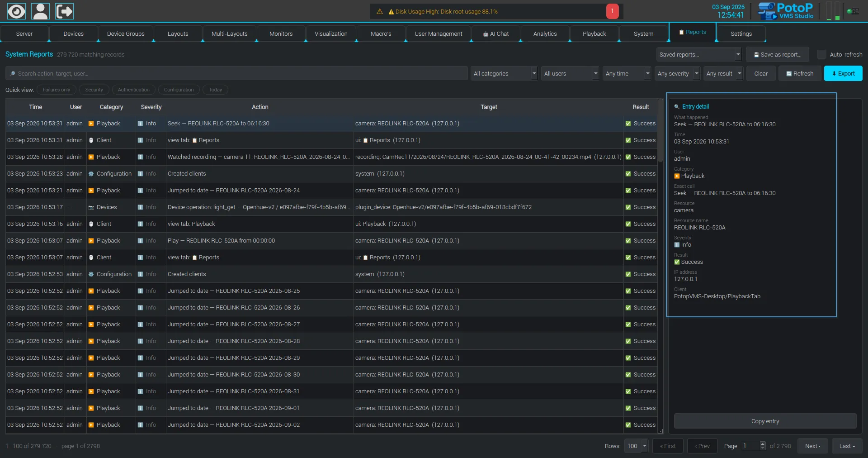Screen dimensions: 868x458
Task: Open the AI Chat tab
Action: pos(495,33)
